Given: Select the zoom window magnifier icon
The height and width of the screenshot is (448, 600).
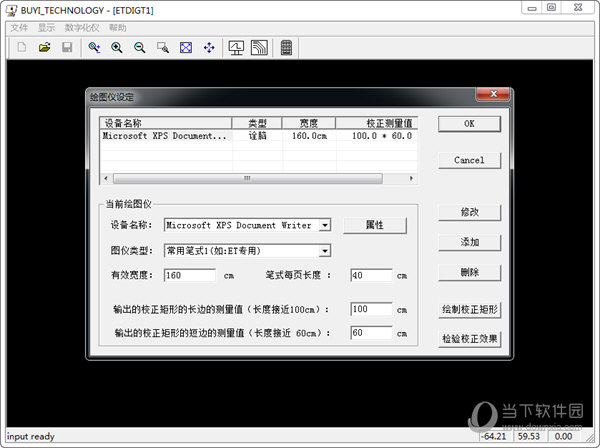Looking at the screenshot, I should tap(94, 47).
